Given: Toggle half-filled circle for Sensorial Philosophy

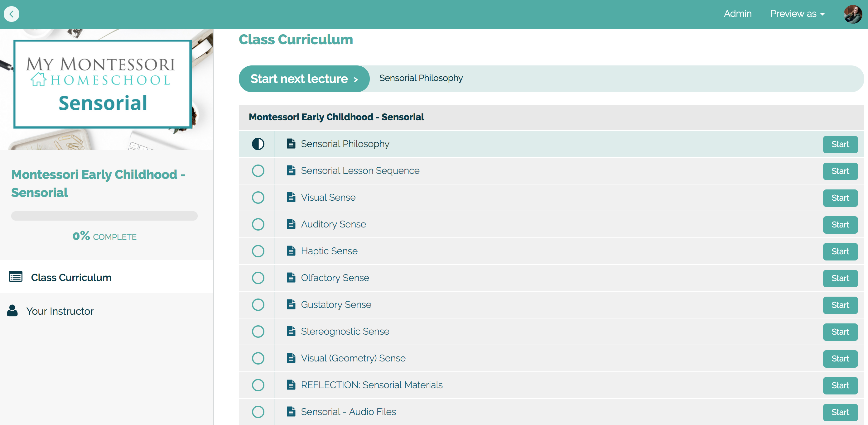Looking at the screenshot, I should click(258, 144).
